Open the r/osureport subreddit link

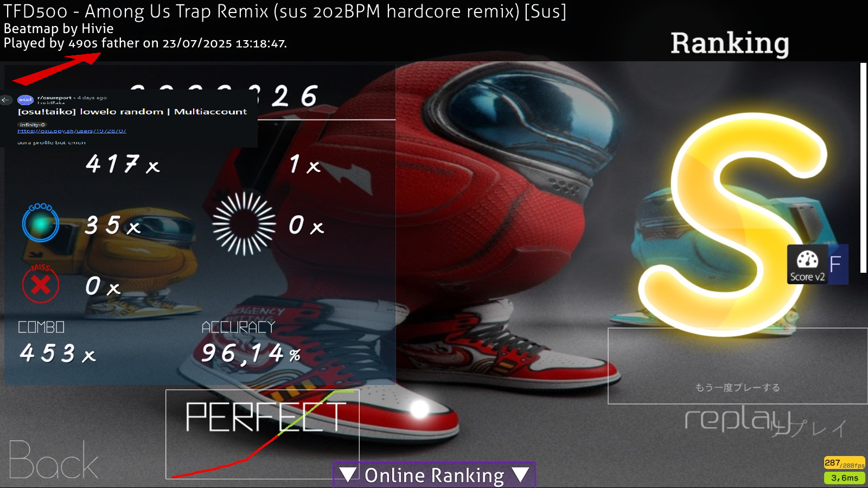pos(54,98)
